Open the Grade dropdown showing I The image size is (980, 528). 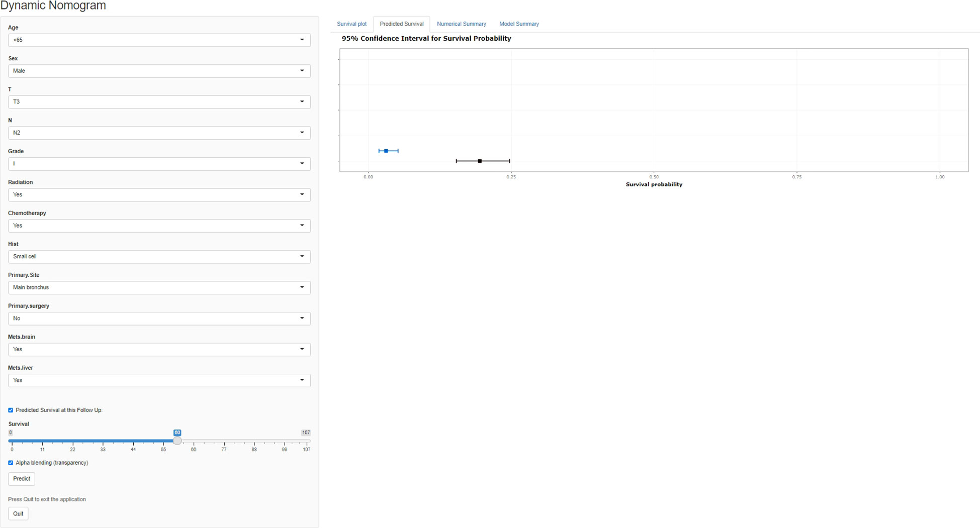[x=159, y=164]
